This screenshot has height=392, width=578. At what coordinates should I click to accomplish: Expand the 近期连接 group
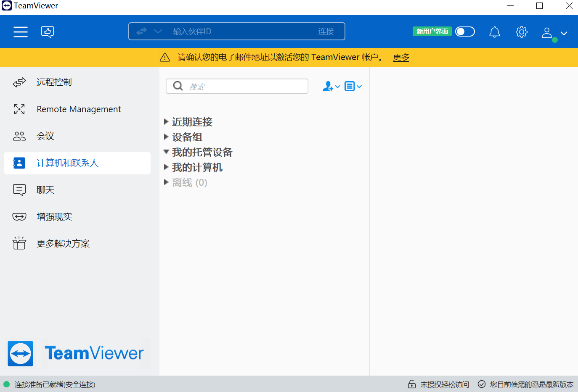(x=166, y=122)
